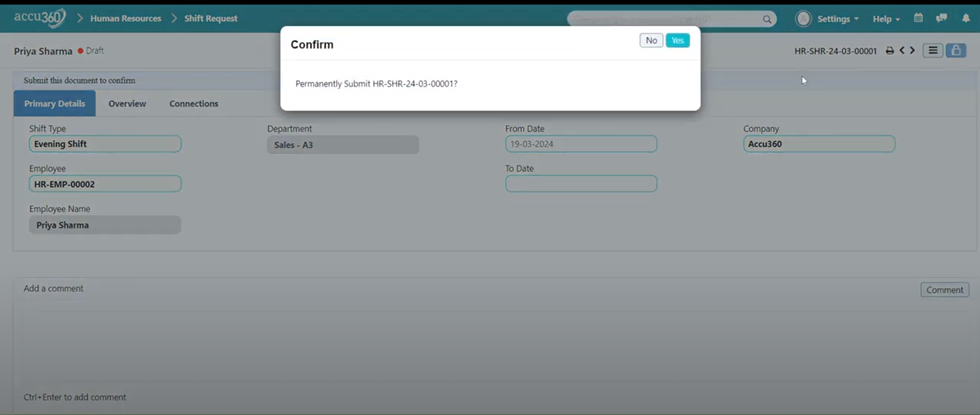Click the Employee HR-EMP-00002 field
Viewport: 980px width, 415px height.
pos(105,184)
